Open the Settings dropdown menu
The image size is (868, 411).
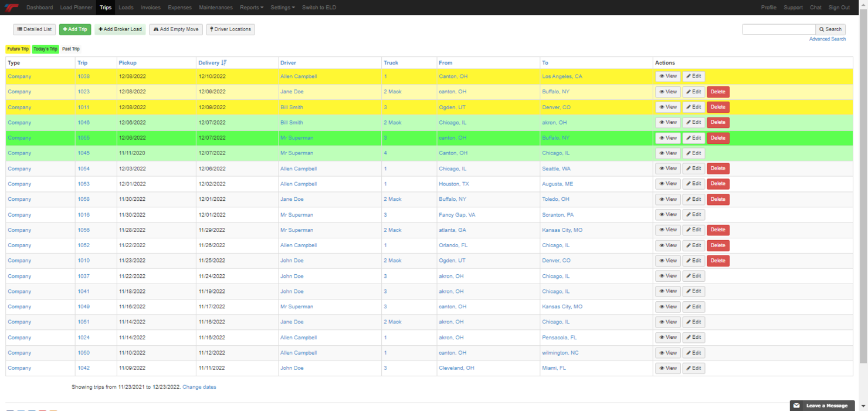coord(282,8)
